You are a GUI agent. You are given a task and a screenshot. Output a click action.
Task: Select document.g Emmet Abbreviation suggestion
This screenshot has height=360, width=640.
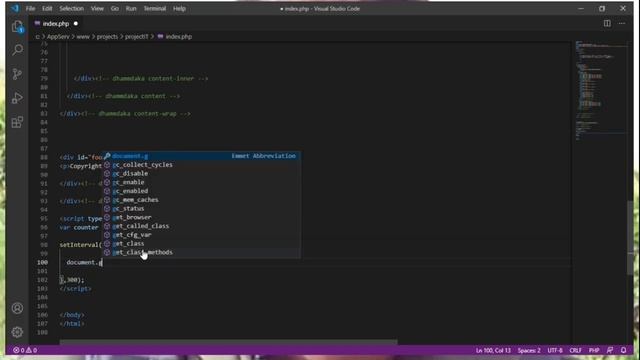(201, 156)
